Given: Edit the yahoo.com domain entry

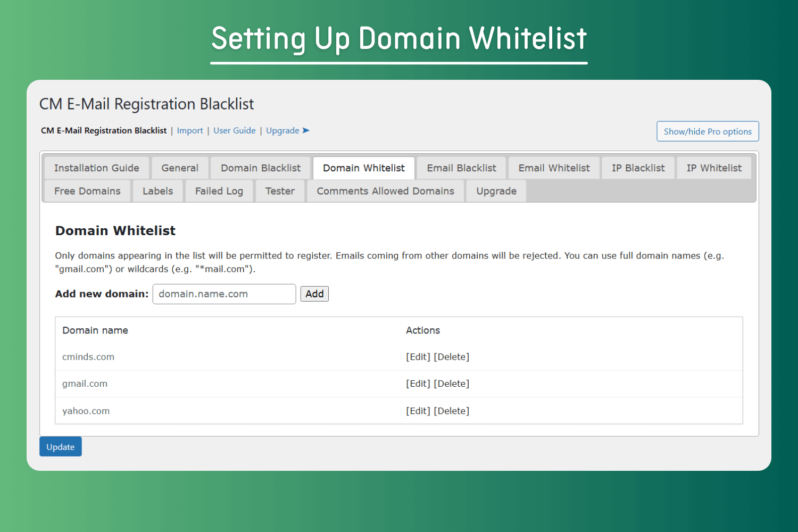Looking at the screenshot, I should click(x=418, y=411).
